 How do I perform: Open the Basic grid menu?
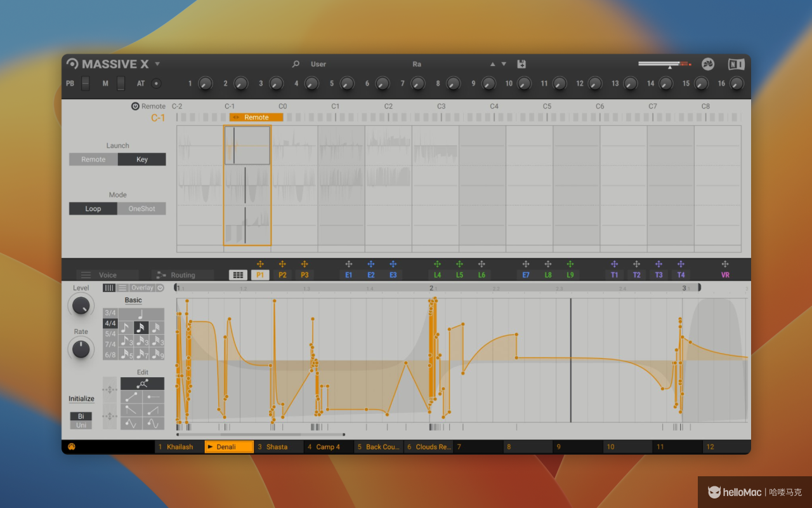click(x=133, y=300)
